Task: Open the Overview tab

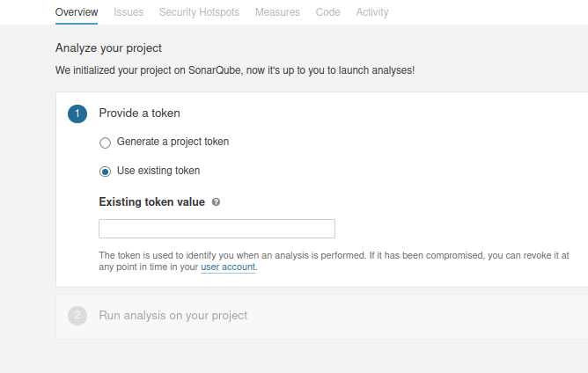Action: pyautogui.click(x=77, y=12)
